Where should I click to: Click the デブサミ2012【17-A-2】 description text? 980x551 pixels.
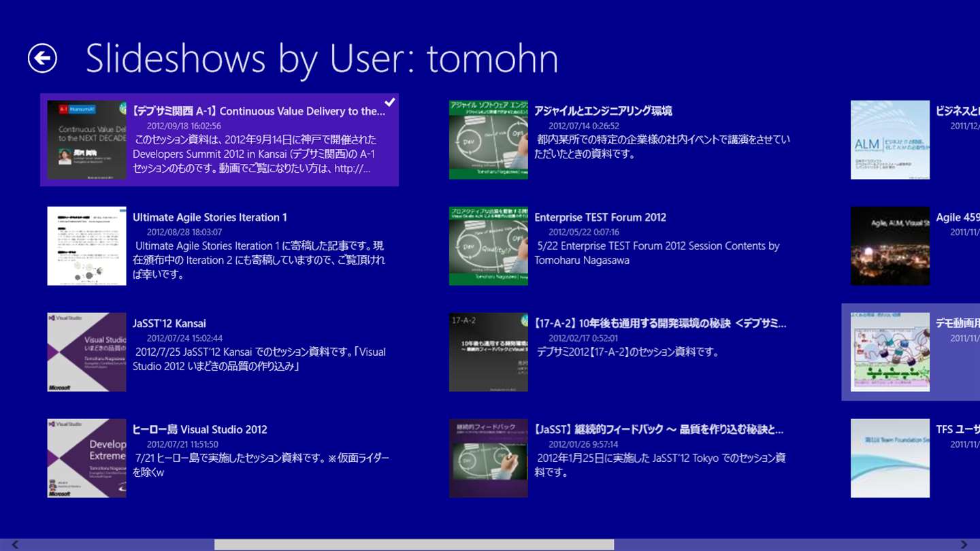tap(628, 352)
